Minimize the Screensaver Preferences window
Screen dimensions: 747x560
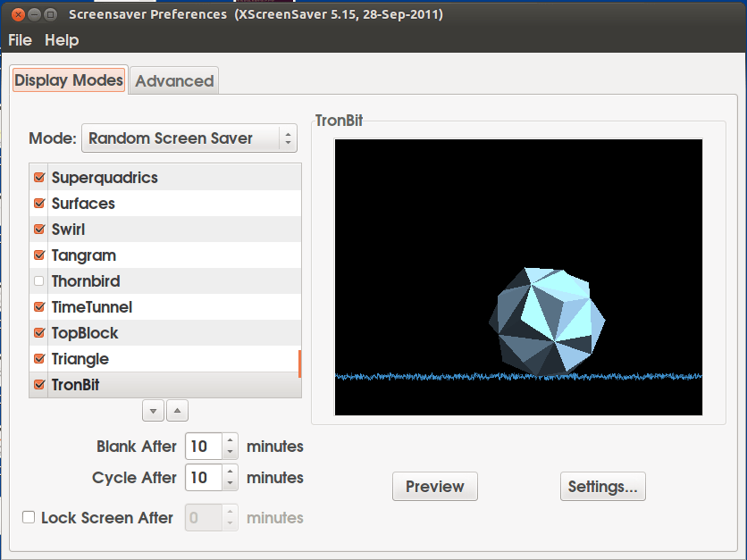33,14
